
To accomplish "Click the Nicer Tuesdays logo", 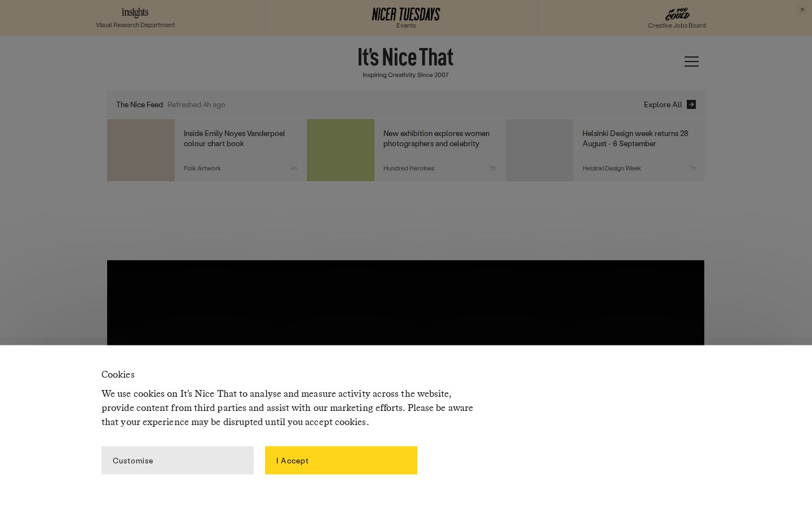I will pos(406,14).
